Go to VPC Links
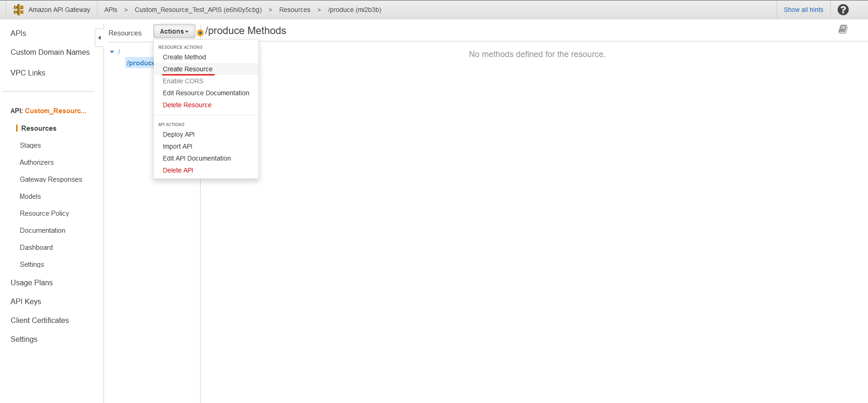This screenshot has height=403, width=868. click(x=28, y=73)
